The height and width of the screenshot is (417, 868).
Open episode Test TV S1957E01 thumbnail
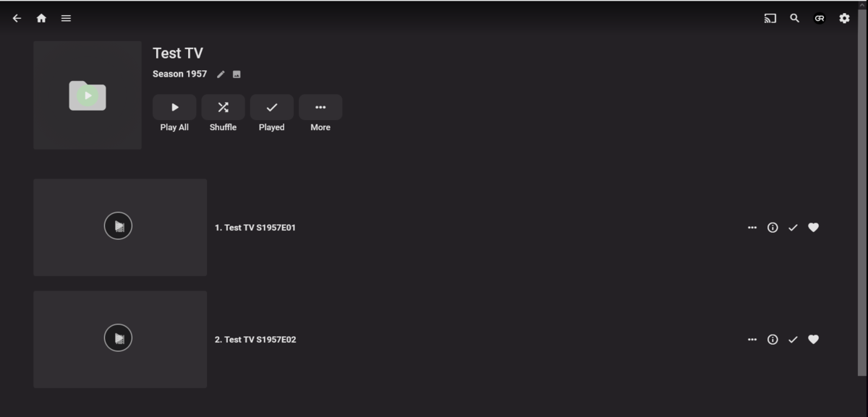[x=119, y=227]
